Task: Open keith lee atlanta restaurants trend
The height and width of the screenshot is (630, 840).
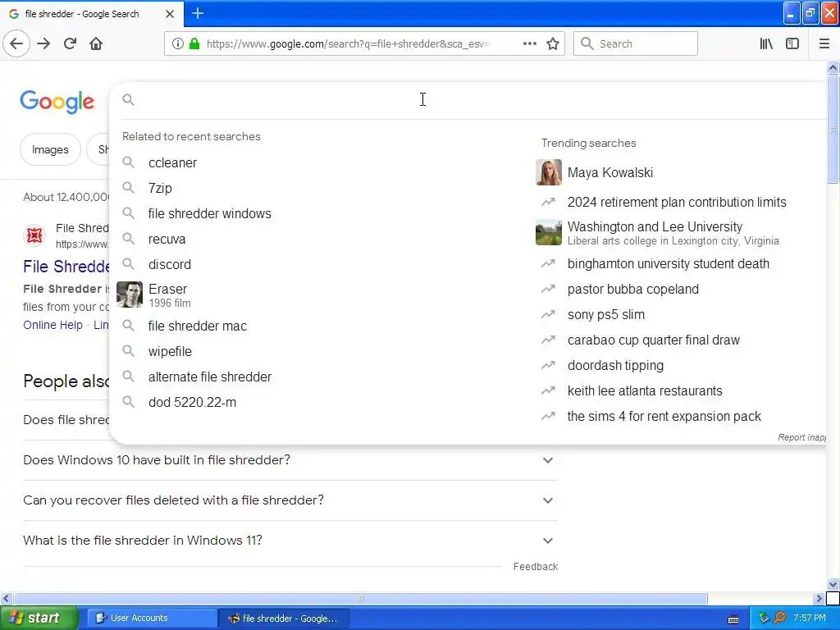Action: click(645, 391)
